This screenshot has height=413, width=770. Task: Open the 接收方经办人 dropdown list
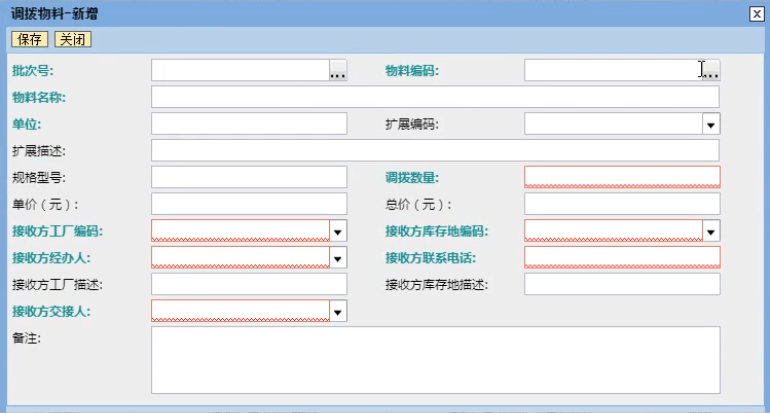pos(338,258)
